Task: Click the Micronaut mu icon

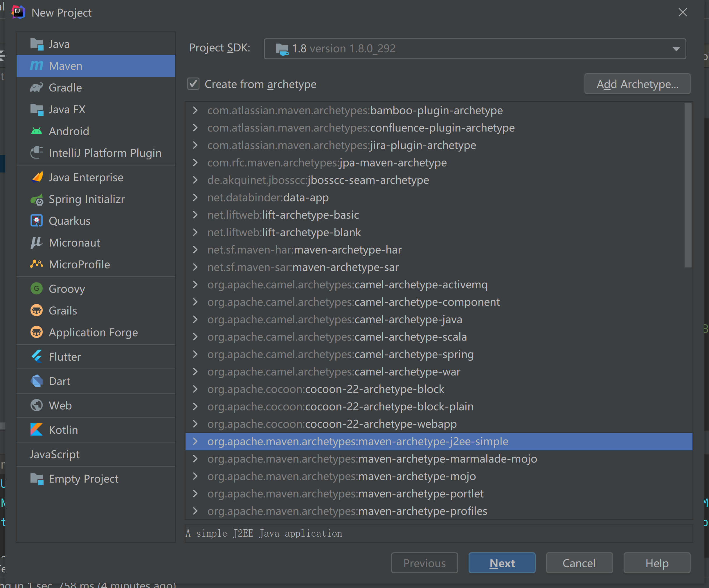Action: point(37,242)
